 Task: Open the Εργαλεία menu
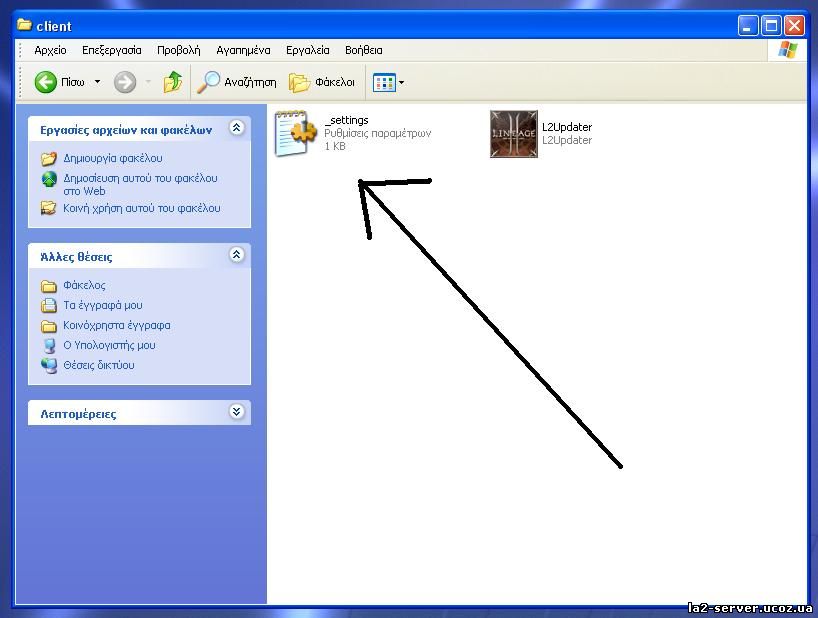click(308, 50)
